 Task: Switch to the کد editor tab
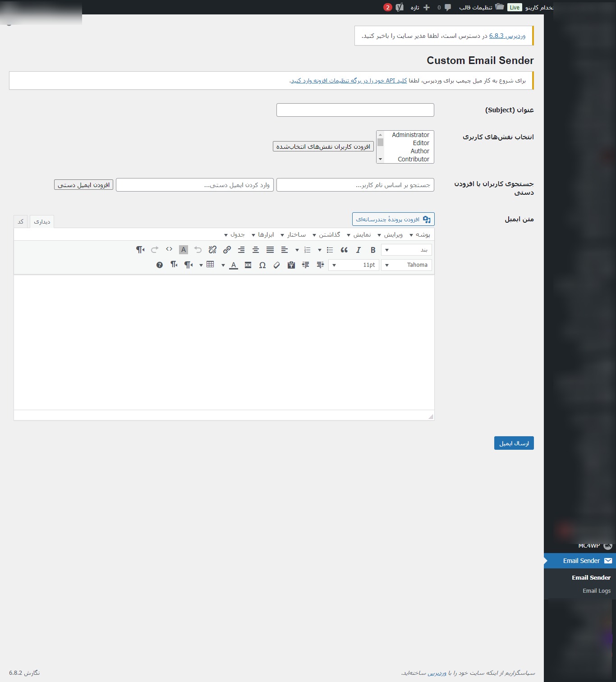21,222
